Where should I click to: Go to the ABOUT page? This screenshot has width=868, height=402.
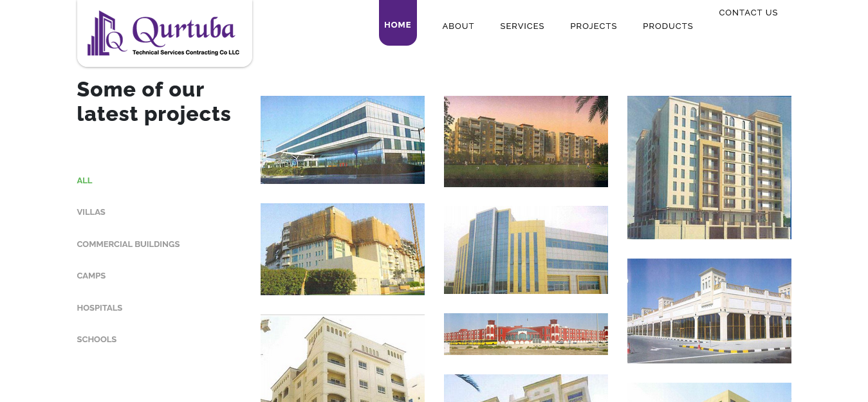coord(458,26)
